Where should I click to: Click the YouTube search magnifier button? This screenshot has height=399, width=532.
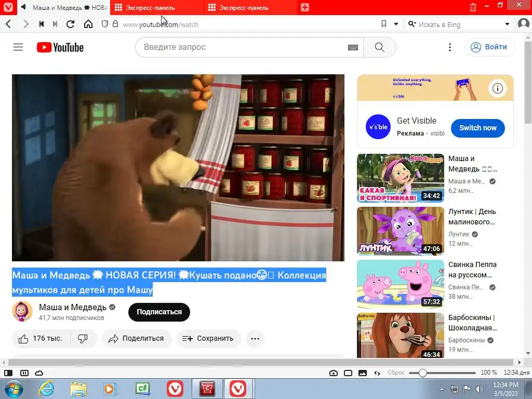[380, 47]
